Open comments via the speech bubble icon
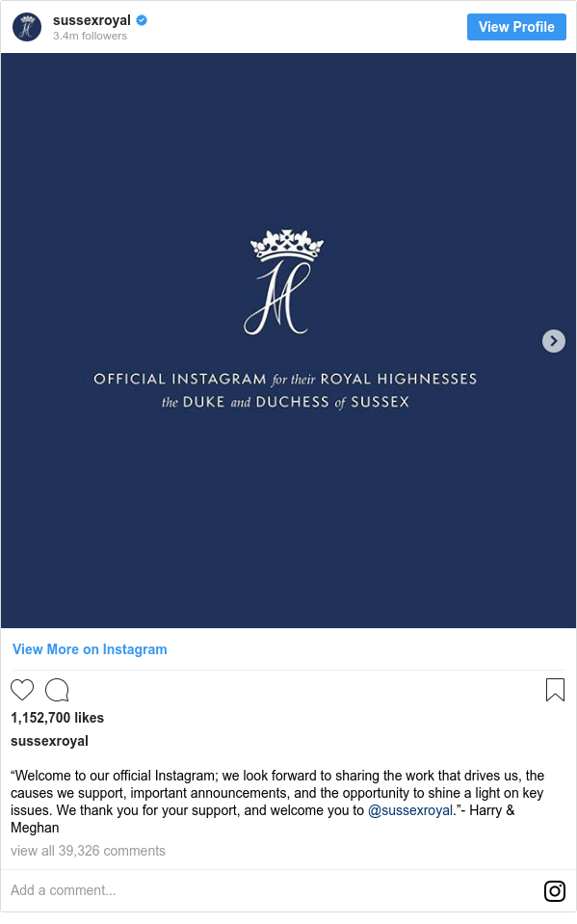 [57, 690]
